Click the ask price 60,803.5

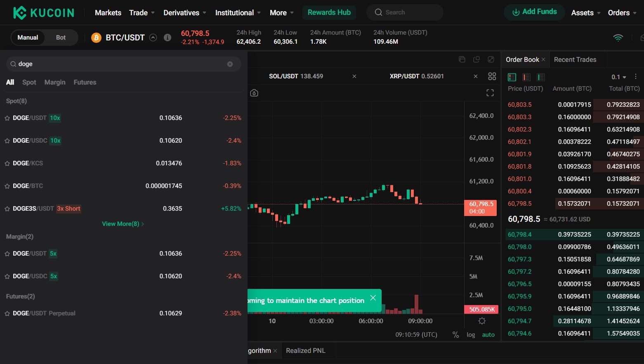click(x=520, y=105)
